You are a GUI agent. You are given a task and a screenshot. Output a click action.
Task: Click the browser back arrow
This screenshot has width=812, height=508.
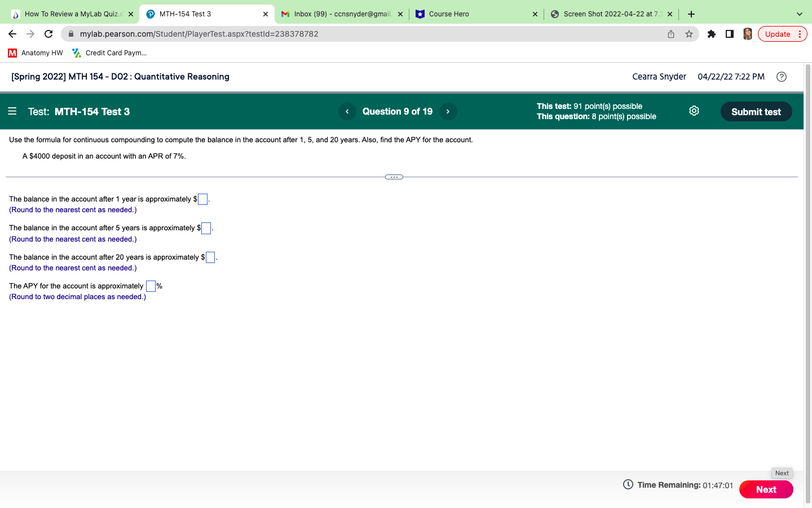tap(12, 34)
